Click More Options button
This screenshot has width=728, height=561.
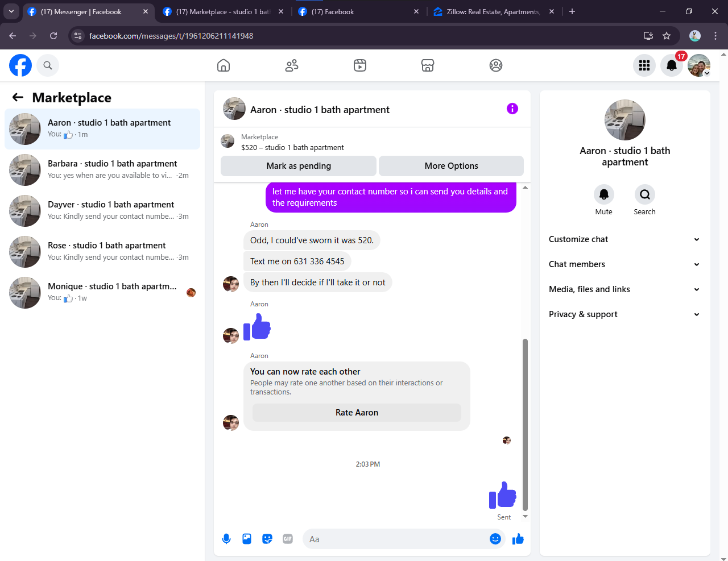pyautogui.click(x=452, y=166)
